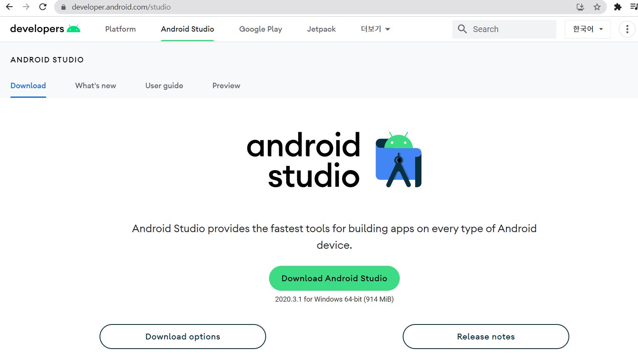Open the Platform nav item
Screen dimensions: 638x364
(120, 29)
